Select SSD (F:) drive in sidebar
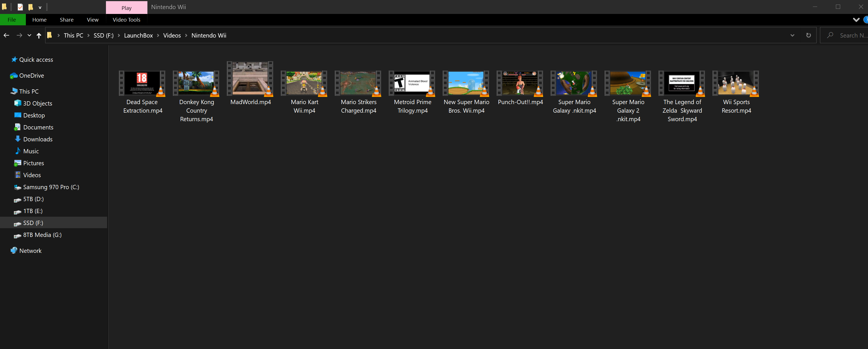The image size is (868, 349). 54,223
